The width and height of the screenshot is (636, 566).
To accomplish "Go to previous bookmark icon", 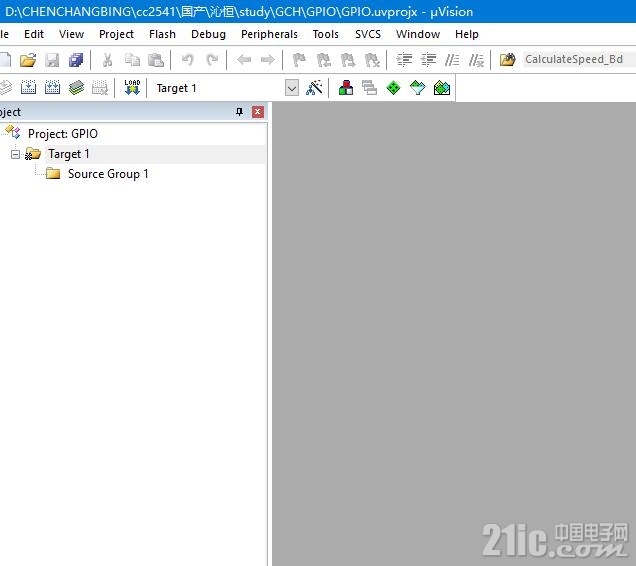I will pyautogui.click(x=323, y=60).
